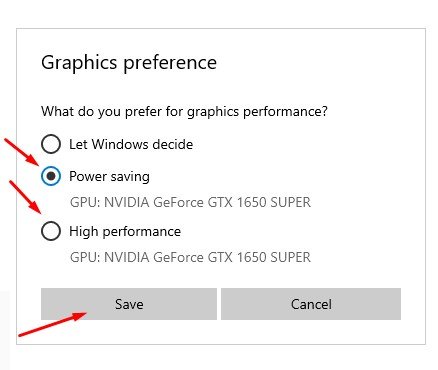This screenshot has height=370, width=438.
Task: Select the Let Windows decide radio button
Action: (x=51, y=144)
